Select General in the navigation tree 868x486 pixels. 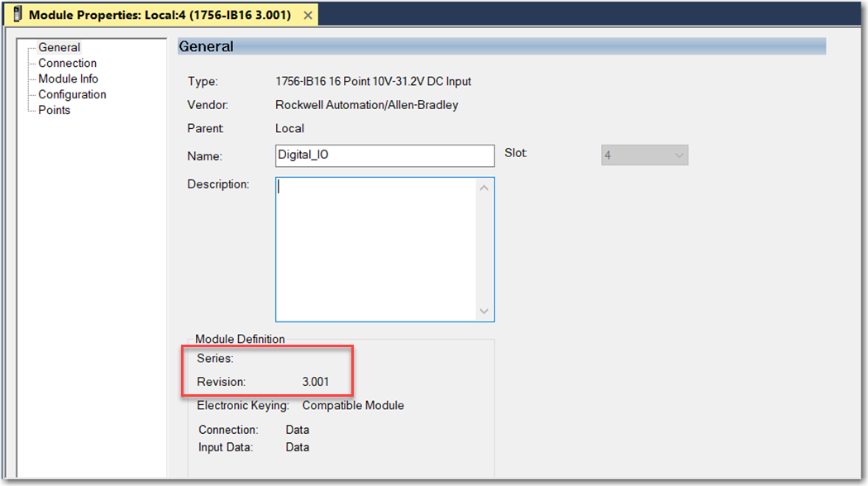pyautogui.click(x=60, y=48)
